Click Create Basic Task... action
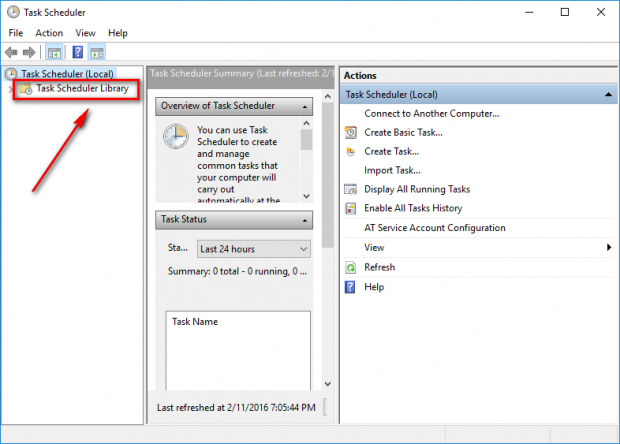This screenshot has height=444, width=620. tap(403, 132)
